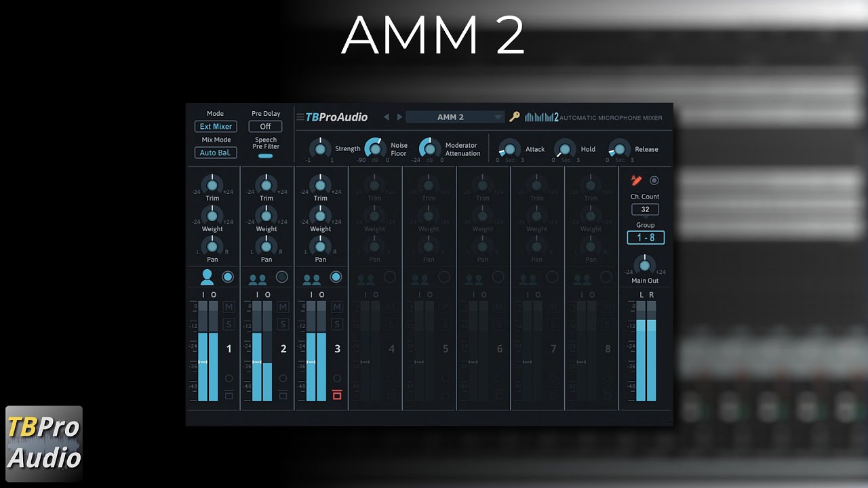The height and width of the screenshot is (488, 868).
Task: Click the small circle below channel 3 number
Action: 337,378
